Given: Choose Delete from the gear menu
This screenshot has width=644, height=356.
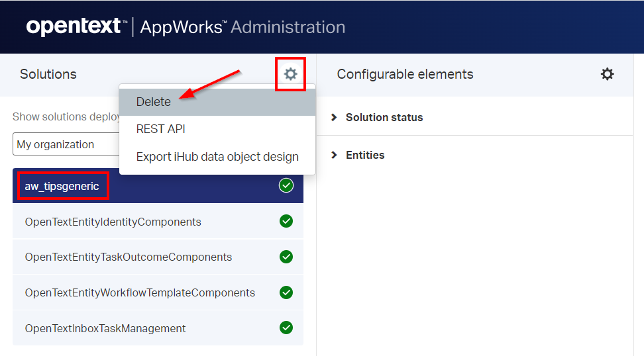Looking at the screenshot, I should pyautogui.click(x=154, y=102).
